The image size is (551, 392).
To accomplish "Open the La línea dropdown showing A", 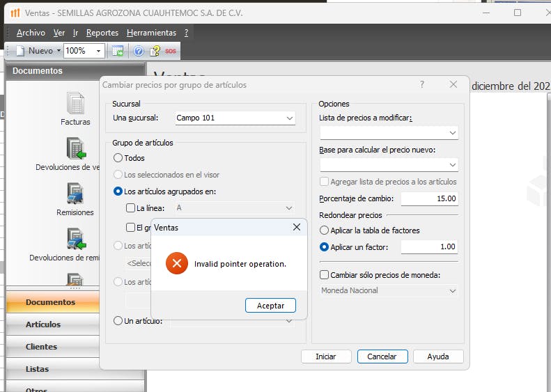I will tap(234, 208).
